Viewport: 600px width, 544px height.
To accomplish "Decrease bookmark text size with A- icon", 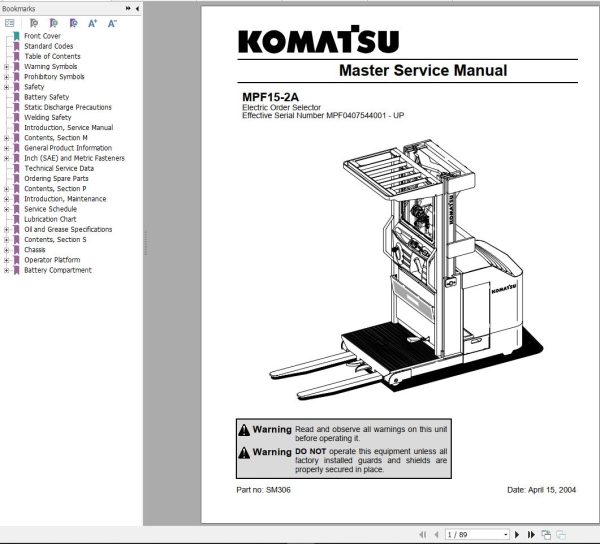I will pos(112,23).
